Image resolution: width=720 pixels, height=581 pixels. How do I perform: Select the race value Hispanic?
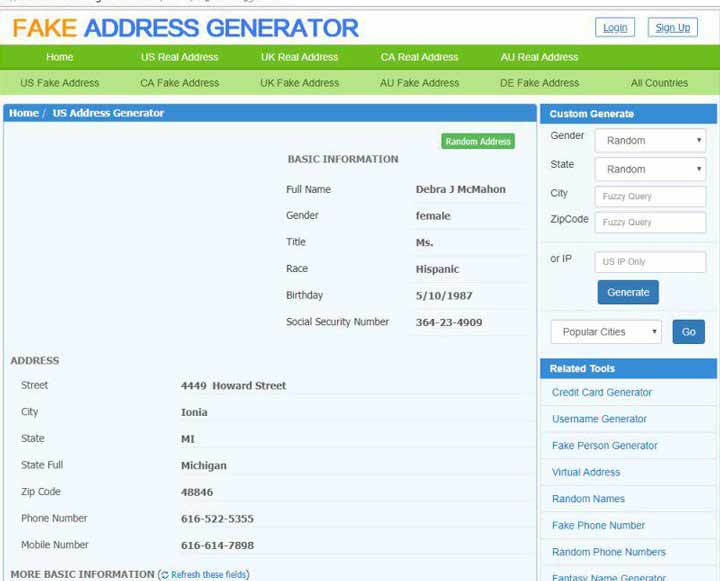tap(437, 269)
